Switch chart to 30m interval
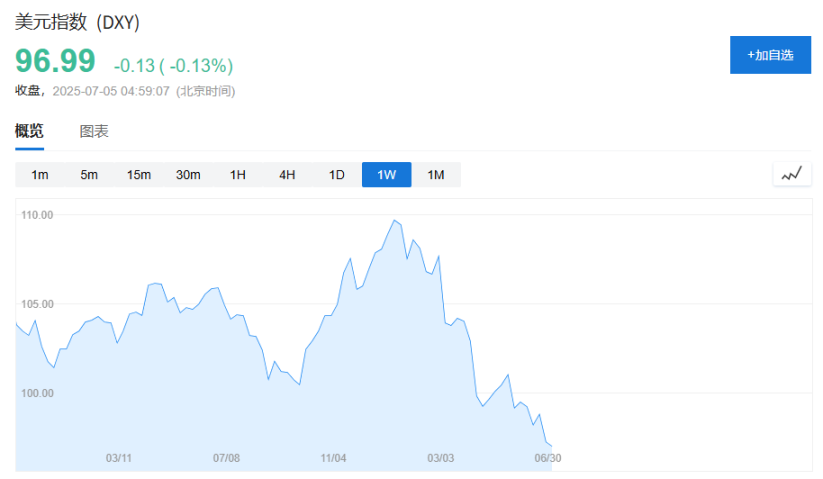This screenshot has width=823, height=479. click(x=188, y=175)
